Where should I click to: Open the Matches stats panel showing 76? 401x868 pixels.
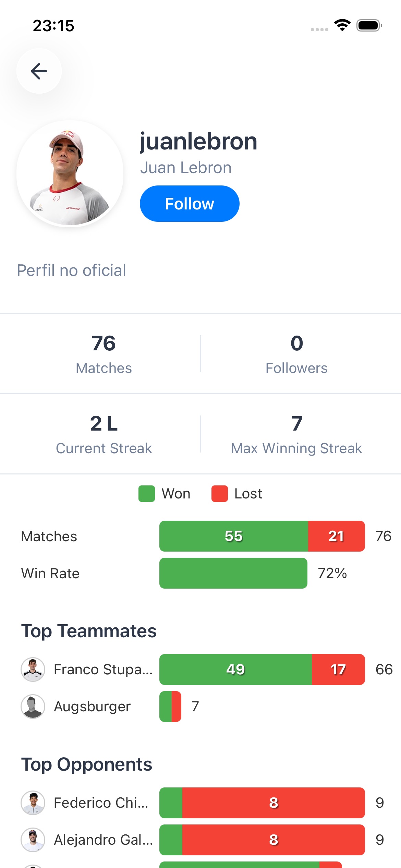[x=104, y=353]
